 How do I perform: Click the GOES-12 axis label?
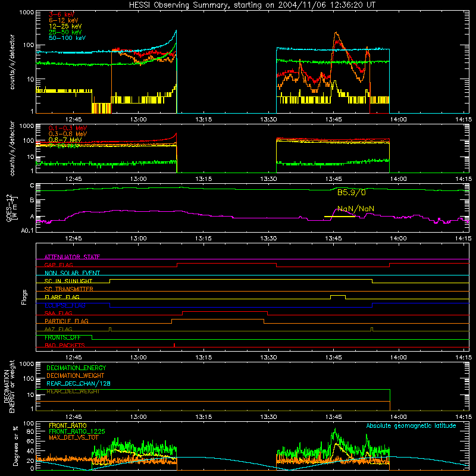12,208
